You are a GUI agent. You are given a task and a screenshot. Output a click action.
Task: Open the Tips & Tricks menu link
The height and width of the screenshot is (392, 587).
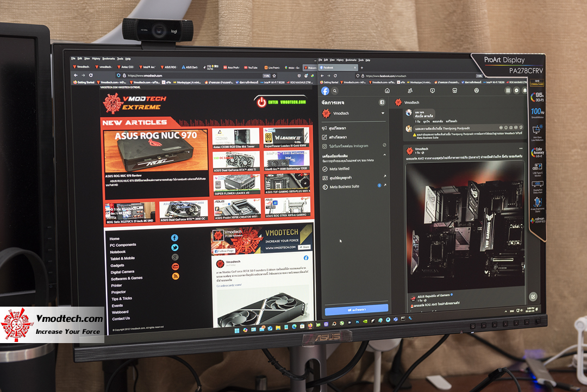point(122,298)
